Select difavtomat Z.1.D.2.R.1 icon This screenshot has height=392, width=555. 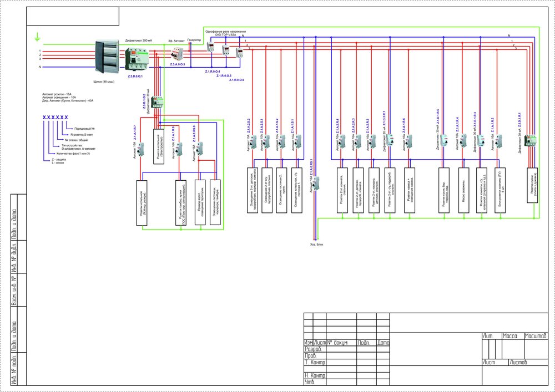click(390, 140)
